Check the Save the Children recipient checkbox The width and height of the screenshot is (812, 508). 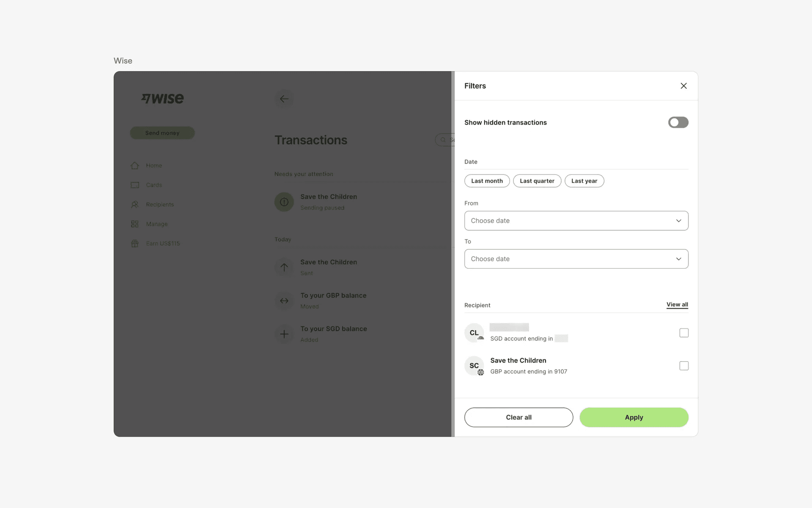(x=684, y=366)
